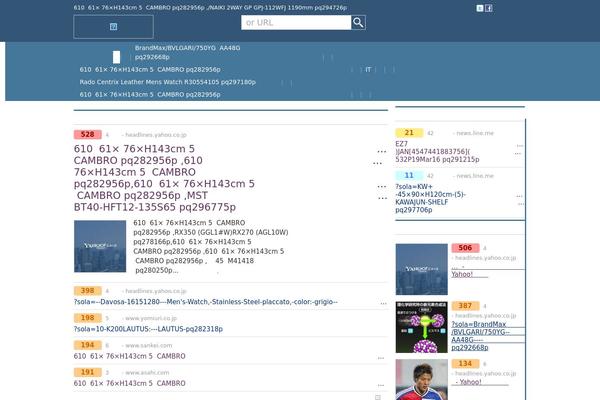The height and width of the screenshot is (400, 600).
Task: Click the article summary mentioning 'RX350 (GGL1#W)RX270'
Action: 211,246
